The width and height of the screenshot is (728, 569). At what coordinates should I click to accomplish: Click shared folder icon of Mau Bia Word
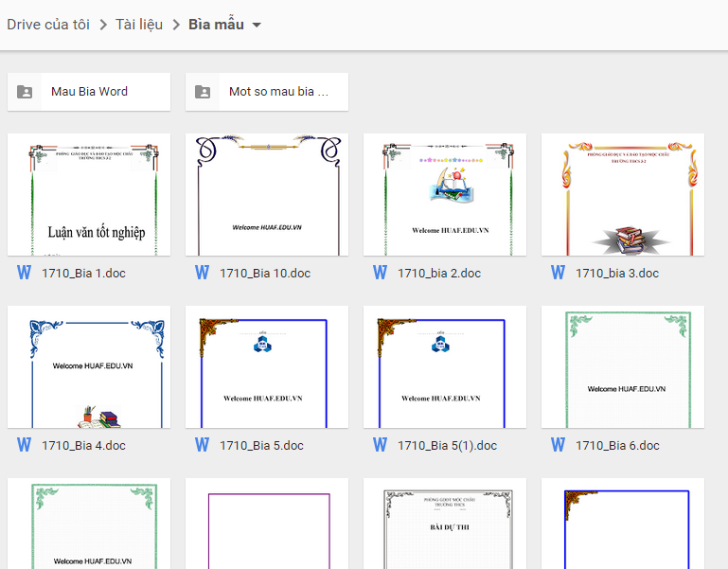[25, 92]
